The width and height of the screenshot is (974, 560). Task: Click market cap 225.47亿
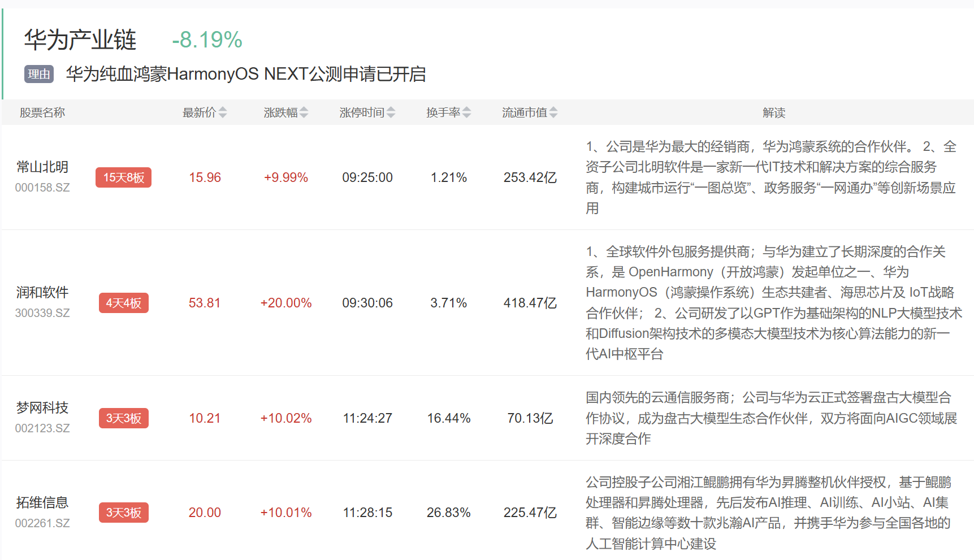pyautogui.click(x=530, y=513)
